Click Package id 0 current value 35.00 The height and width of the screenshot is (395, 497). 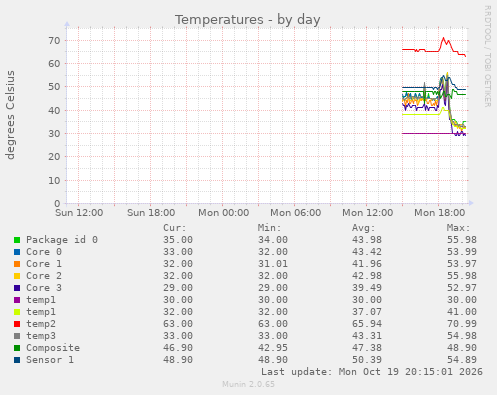point(178,240)
